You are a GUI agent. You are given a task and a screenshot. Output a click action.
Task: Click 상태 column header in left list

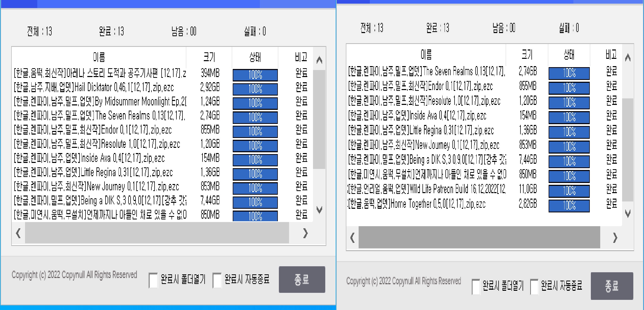[x=255, y=57]
